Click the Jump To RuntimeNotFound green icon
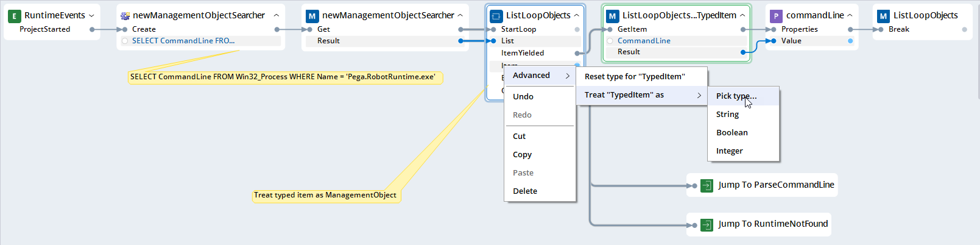This screenshot has width=980, height=245. pos(707,225)
